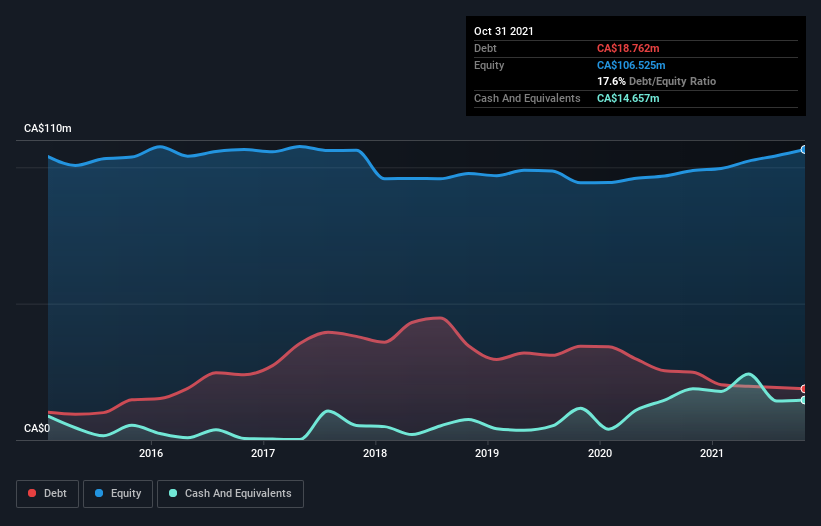Image resolution: width=821 pixels, height=526 pixels.
Task: Click the 17.6% Debt/Equity Ratio text
Action: [x=657, y=81]
